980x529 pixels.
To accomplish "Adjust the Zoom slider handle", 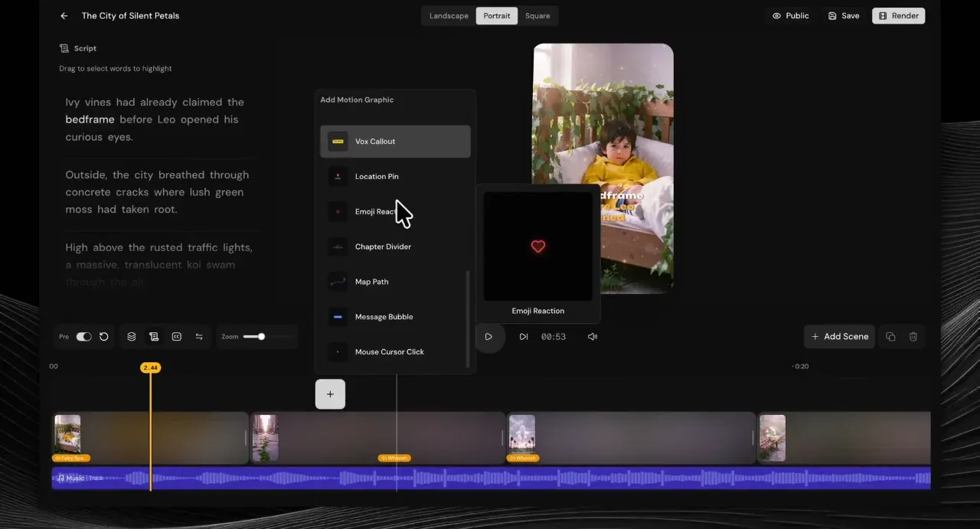I will click(x=261, y=336).
